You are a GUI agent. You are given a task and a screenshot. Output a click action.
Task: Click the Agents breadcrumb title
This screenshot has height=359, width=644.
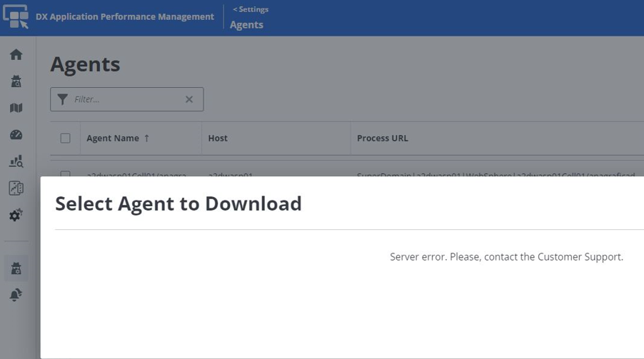tap(246, 25)
